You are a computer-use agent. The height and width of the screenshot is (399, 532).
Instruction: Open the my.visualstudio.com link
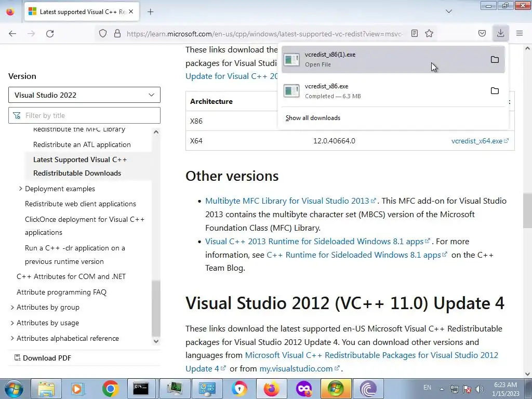click(x=300, y=368)
